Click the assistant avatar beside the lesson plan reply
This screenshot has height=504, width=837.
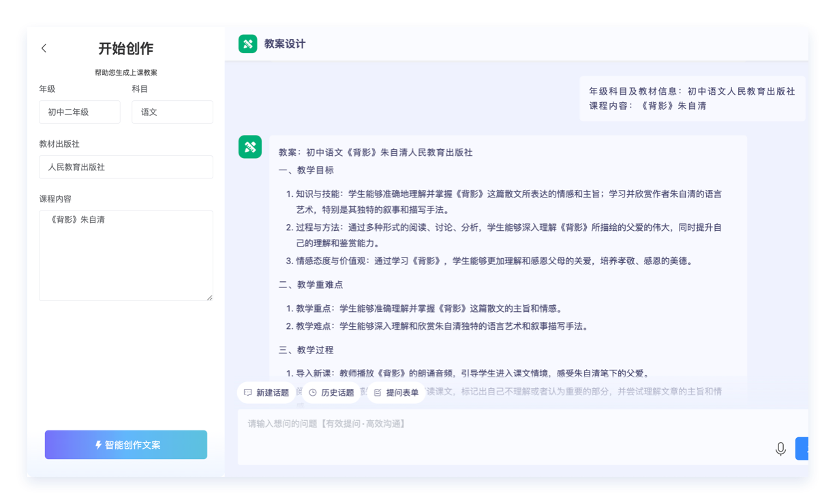click(x=249, y=146)
